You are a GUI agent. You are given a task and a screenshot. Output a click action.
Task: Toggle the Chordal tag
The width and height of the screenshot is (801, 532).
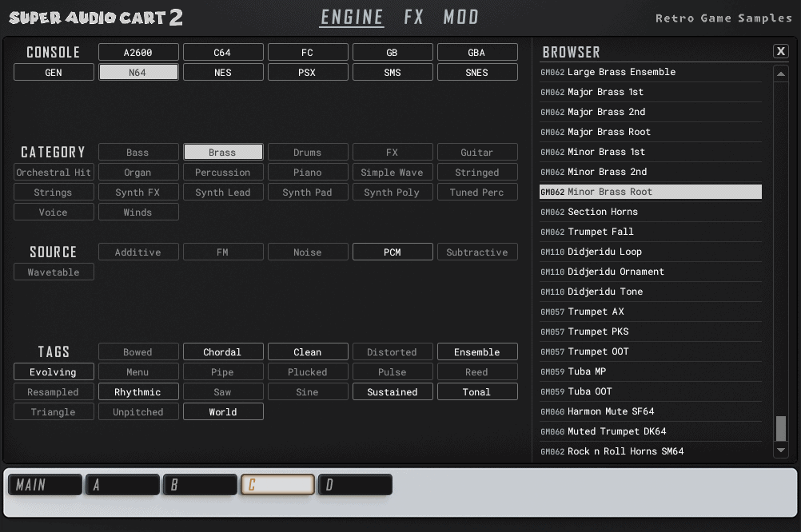[x=223, y=351]
